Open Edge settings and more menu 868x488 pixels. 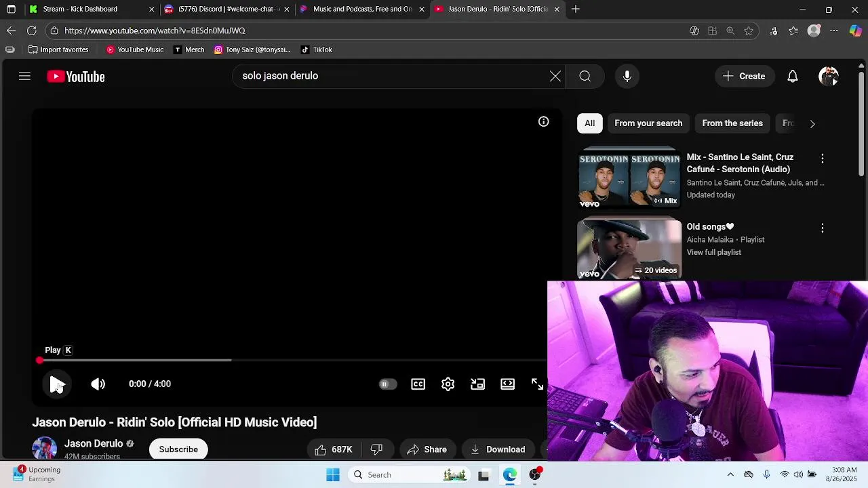pyautogui.click(x=834, y=30)
